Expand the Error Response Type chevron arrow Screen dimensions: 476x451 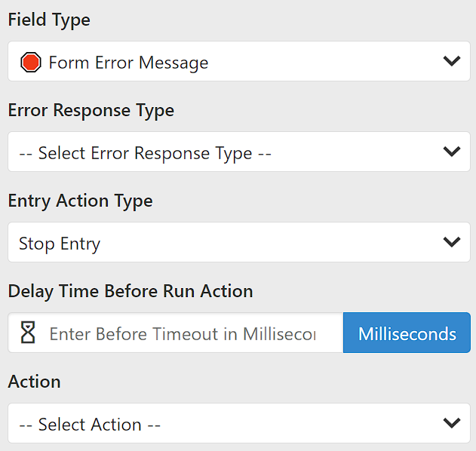click(x=452, y=152)
